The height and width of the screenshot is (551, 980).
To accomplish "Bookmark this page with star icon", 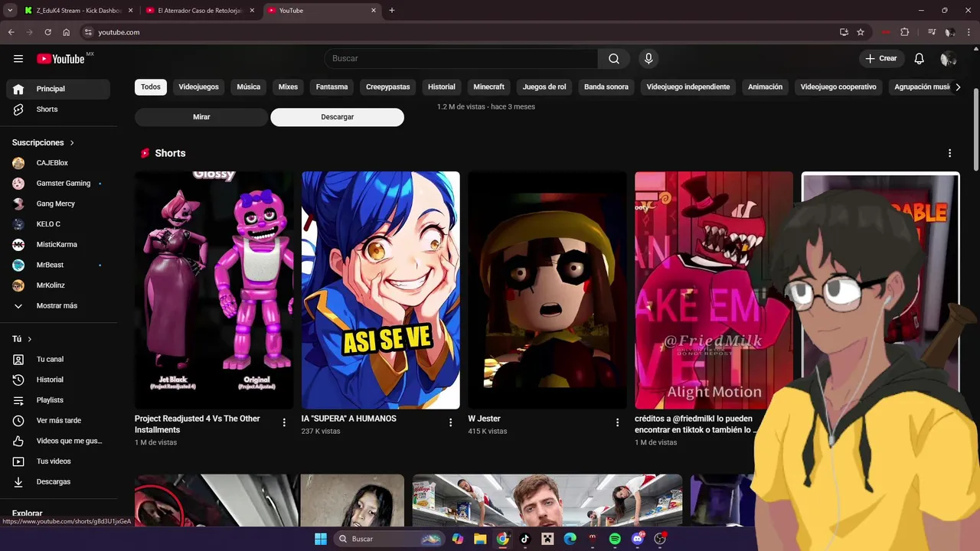I will point(861,32).
